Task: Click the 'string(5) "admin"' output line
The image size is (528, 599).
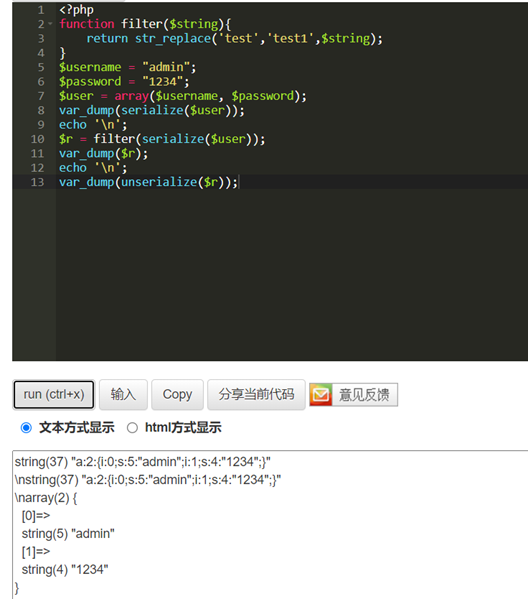Action: pyautogui.click(x=68, y=534)
